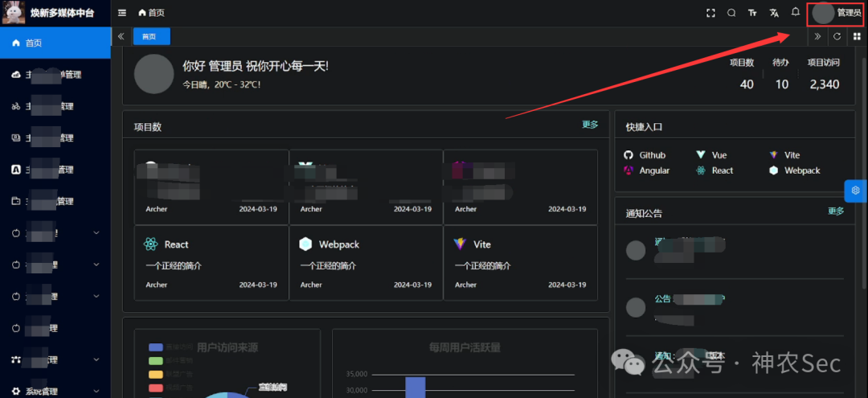Open the tab options grid icon

[x=857, y=36]
